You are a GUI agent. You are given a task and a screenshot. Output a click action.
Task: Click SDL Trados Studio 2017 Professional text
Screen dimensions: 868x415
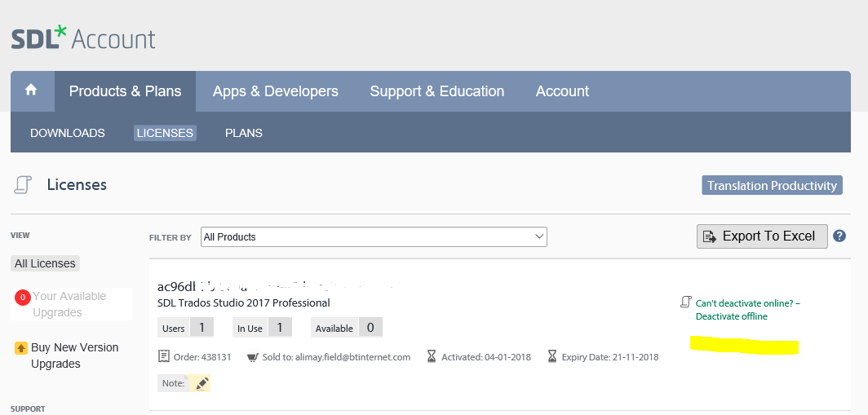point(244,302)
